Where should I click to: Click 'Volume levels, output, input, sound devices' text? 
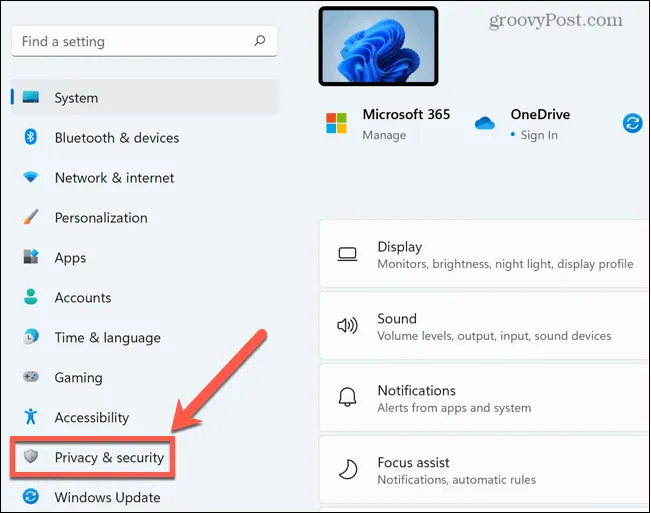tap(494, 336)
